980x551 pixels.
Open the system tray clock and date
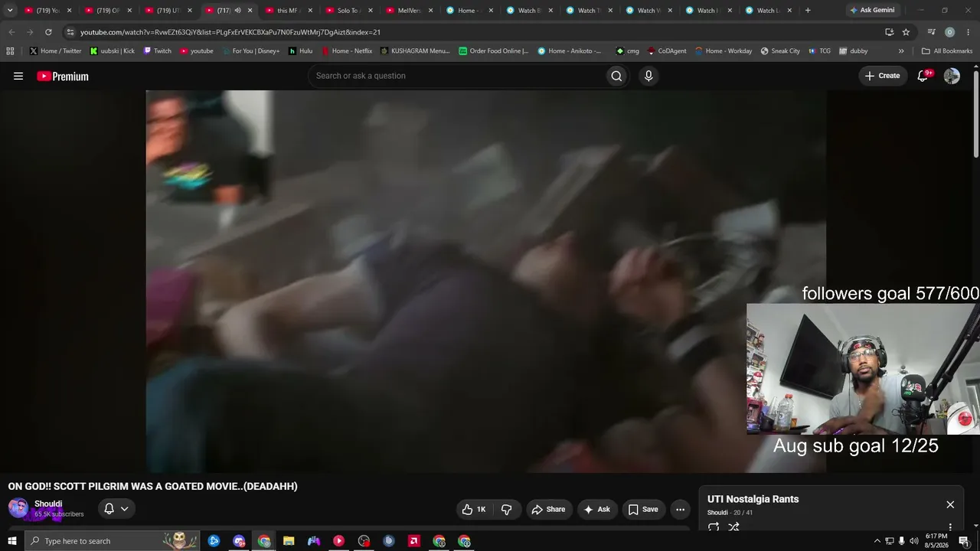click(x=936, y=541)
